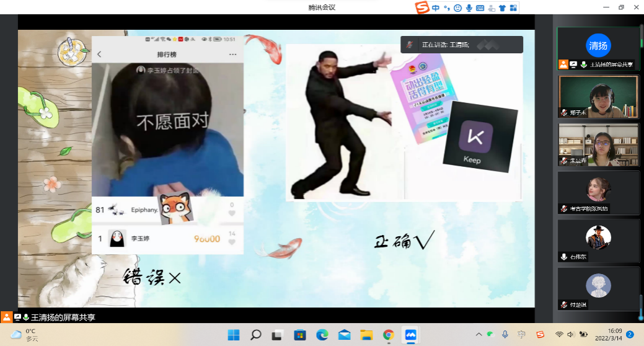
Task: Toggle Sogou Chinese/English input mode
Action: click(436, 8)
